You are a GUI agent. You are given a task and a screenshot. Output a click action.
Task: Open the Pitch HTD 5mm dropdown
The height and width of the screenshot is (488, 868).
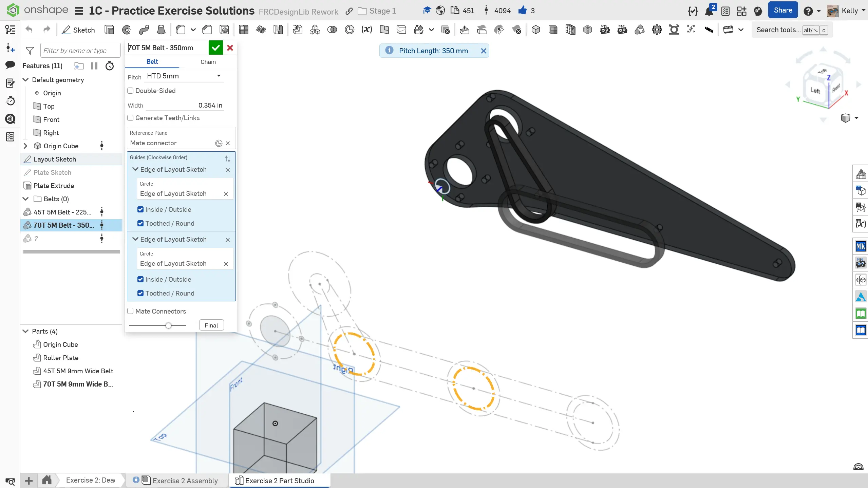point(184,76)
